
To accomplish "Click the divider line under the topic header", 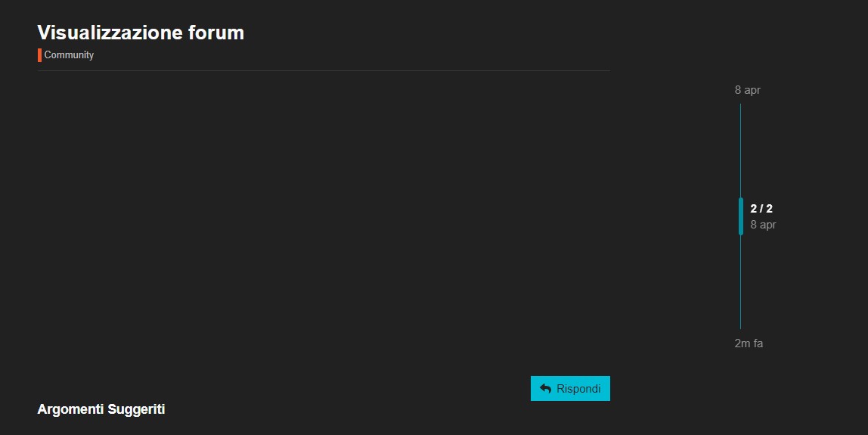I will 324,71.
